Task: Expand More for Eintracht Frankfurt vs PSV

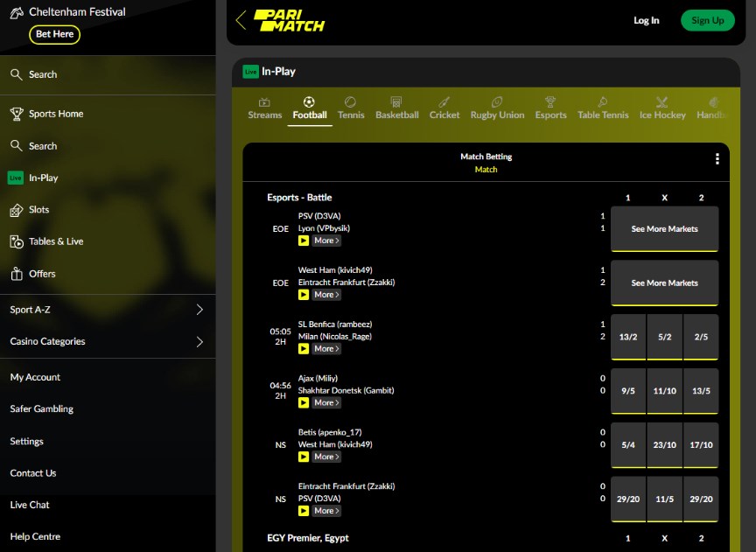Action: [326, 511]
